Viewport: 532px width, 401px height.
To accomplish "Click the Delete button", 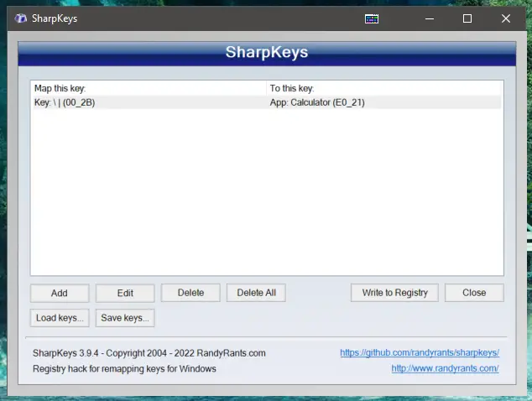I will 190,293.
